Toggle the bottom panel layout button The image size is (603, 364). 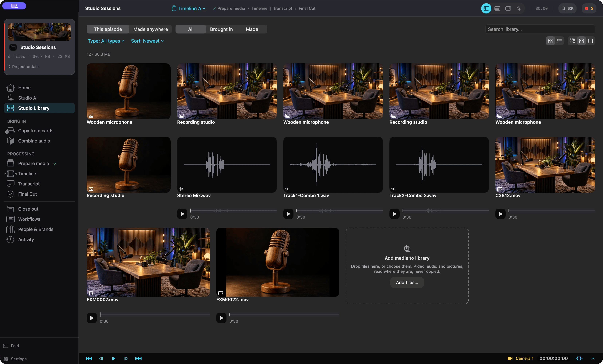(x=497, y=8)
